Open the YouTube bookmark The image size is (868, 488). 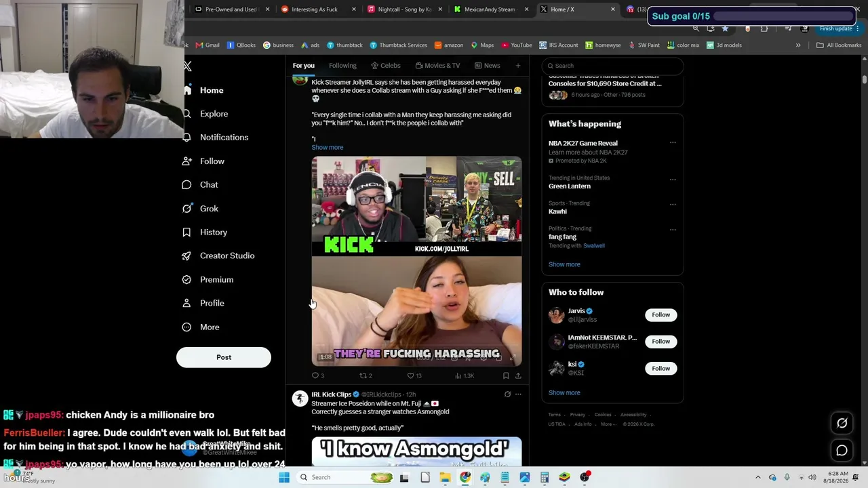tap(517, 45)
